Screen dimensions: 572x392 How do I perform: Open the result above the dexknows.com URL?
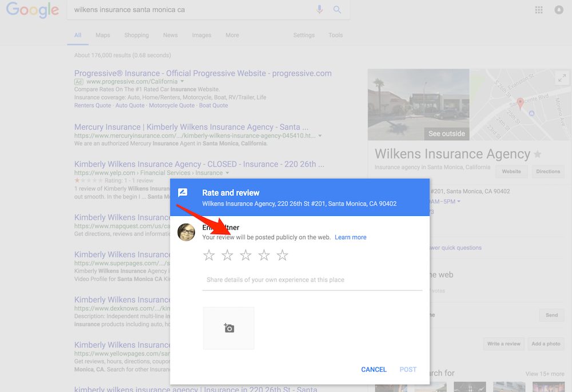[122, 300]
